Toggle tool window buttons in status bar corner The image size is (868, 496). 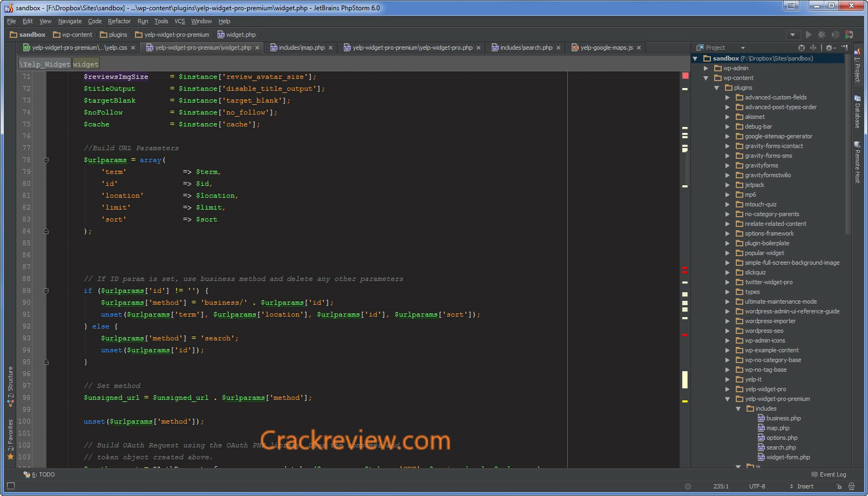(x=10, y=486)
